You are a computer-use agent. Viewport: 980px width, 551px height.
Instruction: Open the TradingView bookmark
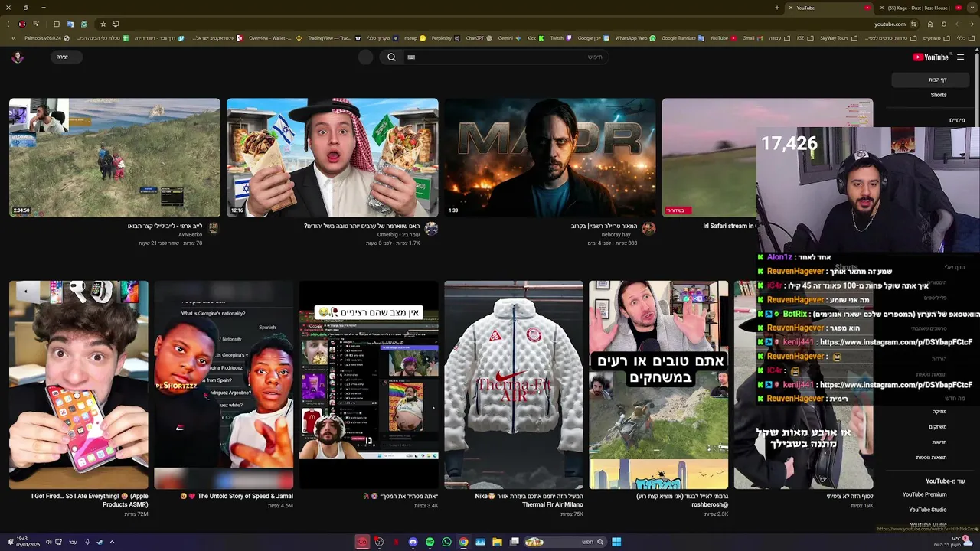coord(333,37)
